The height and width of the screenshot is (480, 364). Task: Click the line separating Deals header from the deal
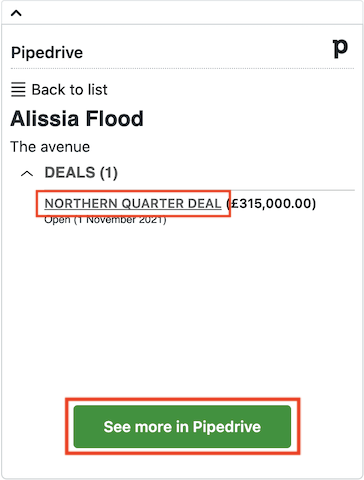click(x=199, y=190)
